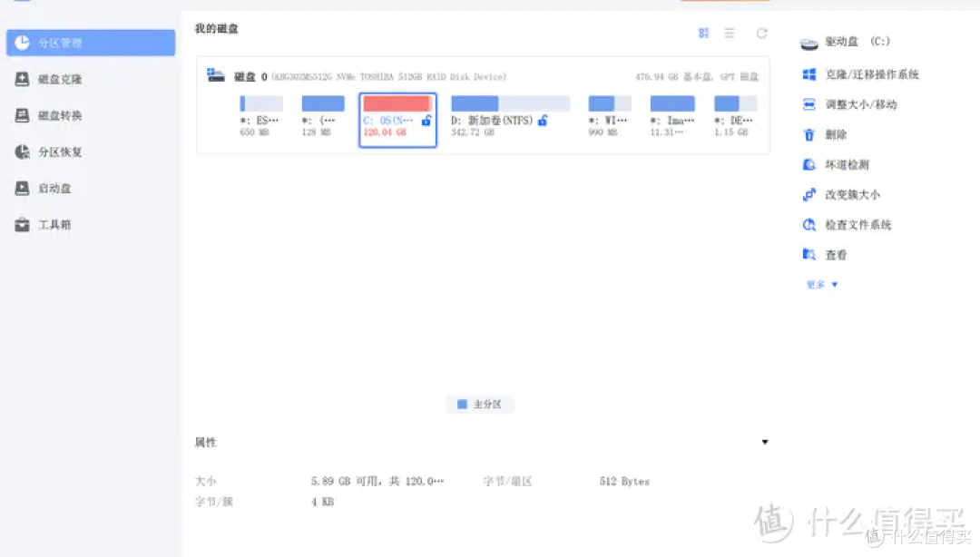Select the 342.72 GB D: partition block
This screenshot has height=557, width=980.
tap(510, 118)
